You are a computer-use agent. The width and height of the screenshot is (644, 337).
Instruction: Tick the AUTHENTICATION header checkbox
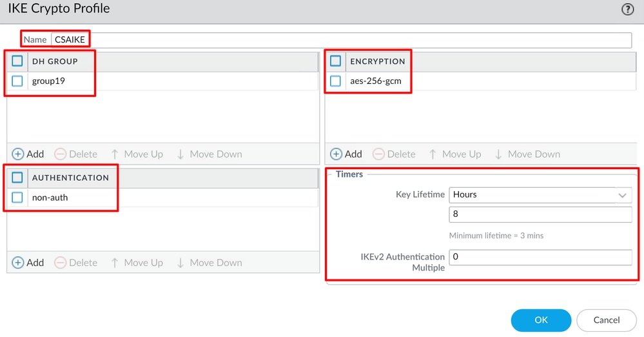17,178
